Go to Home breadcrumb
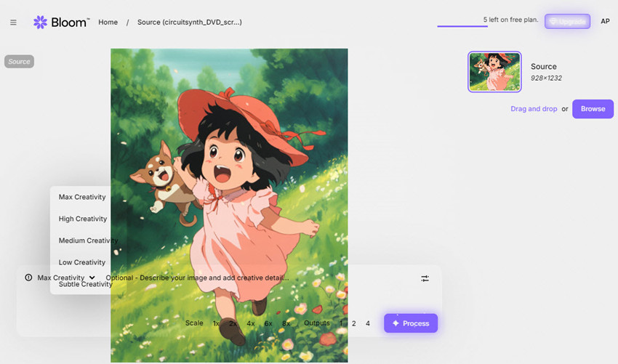618x364 pixels. [x=108, y=23]
